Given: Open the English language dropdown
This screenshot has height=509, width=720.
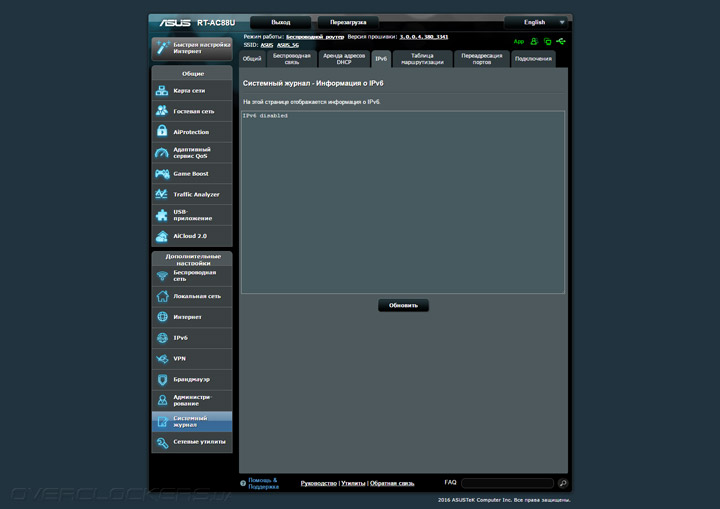Looking at the screenshot, I should [535, 22].
